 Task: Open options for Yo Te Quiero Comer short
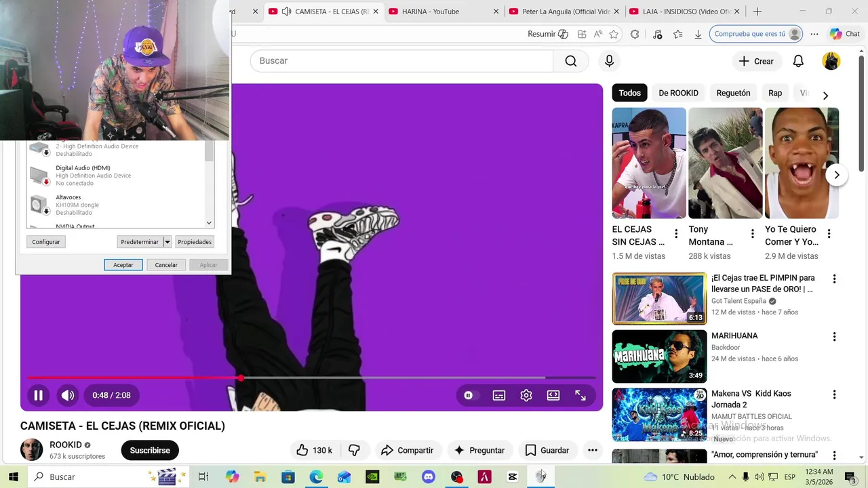tap(829, 234)
